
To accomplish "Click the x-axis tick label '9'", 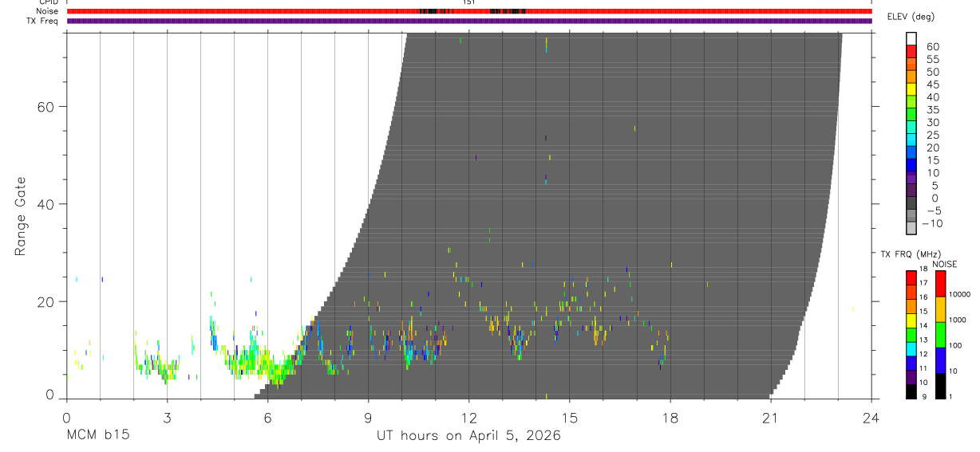I will pyautogui.click(x=368, y=418).
